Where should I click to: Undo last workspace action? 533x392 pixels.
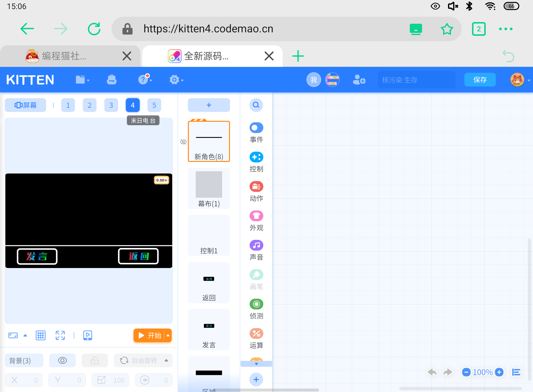coord(432,372)
